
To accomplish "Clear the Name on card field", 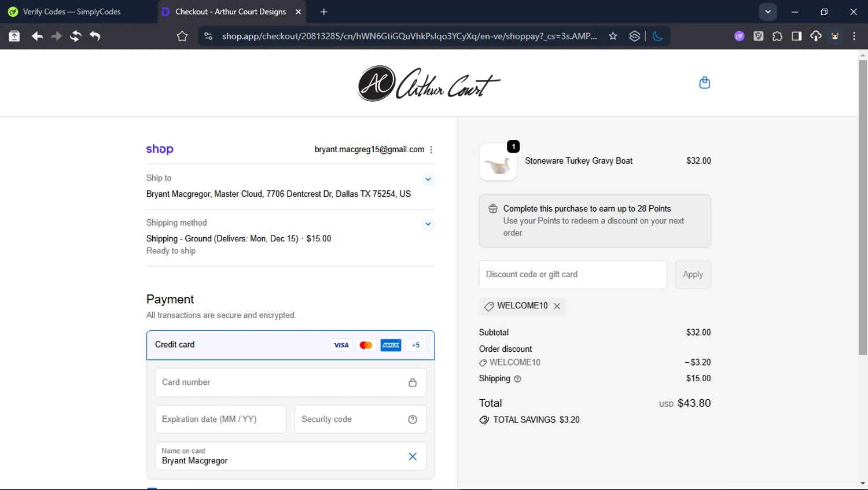I will [x=413, y=456].
